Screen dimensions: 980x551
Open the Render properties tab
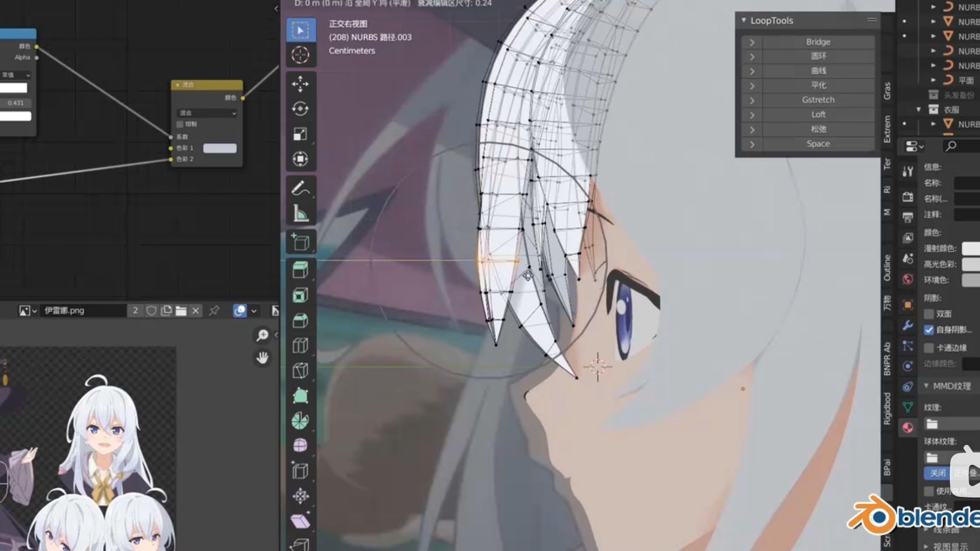pyautogui.click(x=908, y=196)
